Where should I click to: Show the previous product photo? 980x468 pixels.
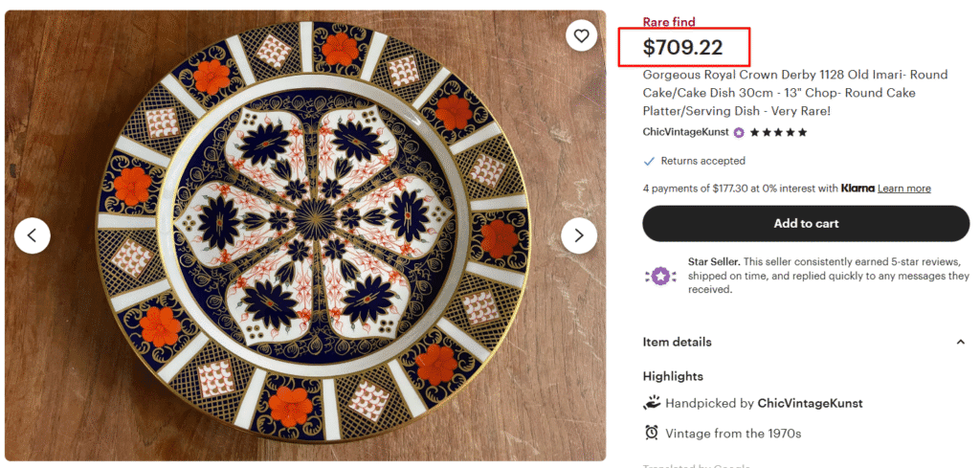[33, 235]
